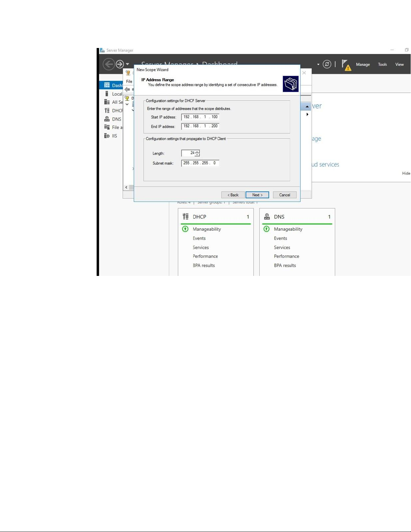The image size is (411, 532).
Task: Open the View menu
Action: click(x=399, y=64)
